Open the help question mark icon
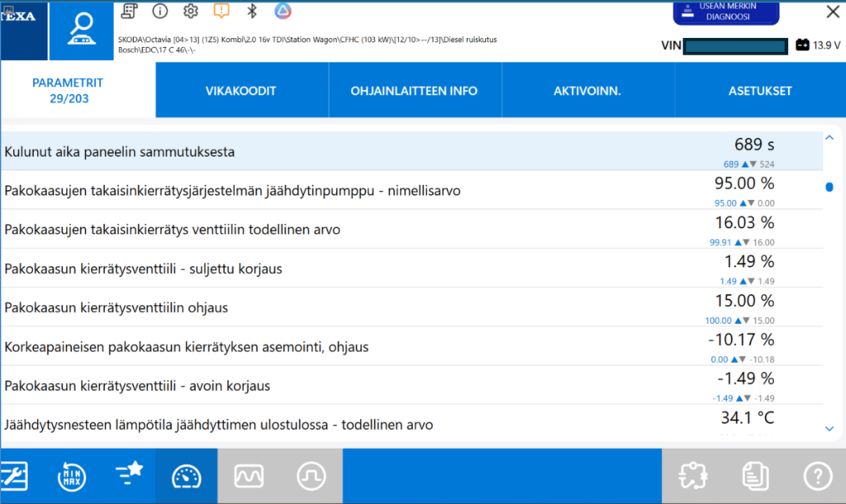Image resolution: width=846 pixels, height=504 pixels. [818, 476]
